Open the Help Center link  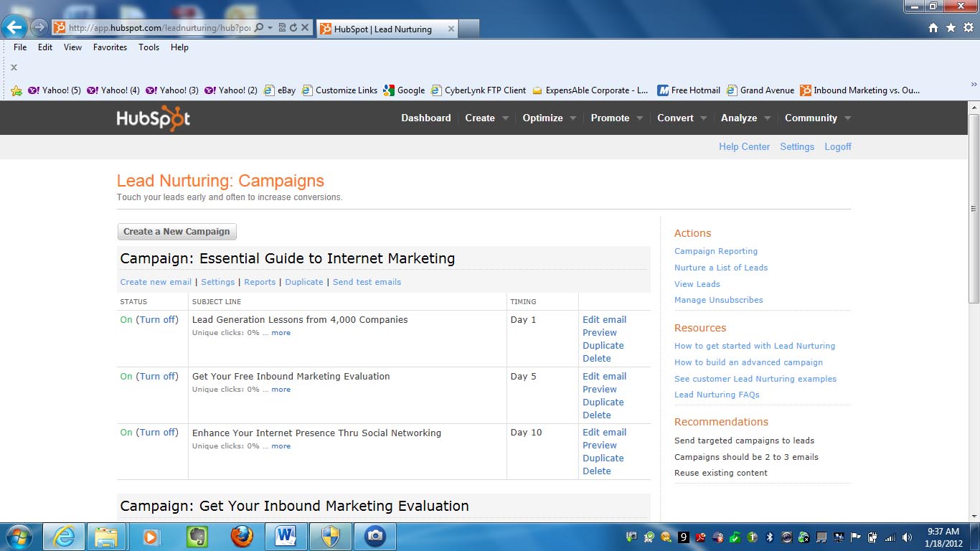tap(744, 147)
